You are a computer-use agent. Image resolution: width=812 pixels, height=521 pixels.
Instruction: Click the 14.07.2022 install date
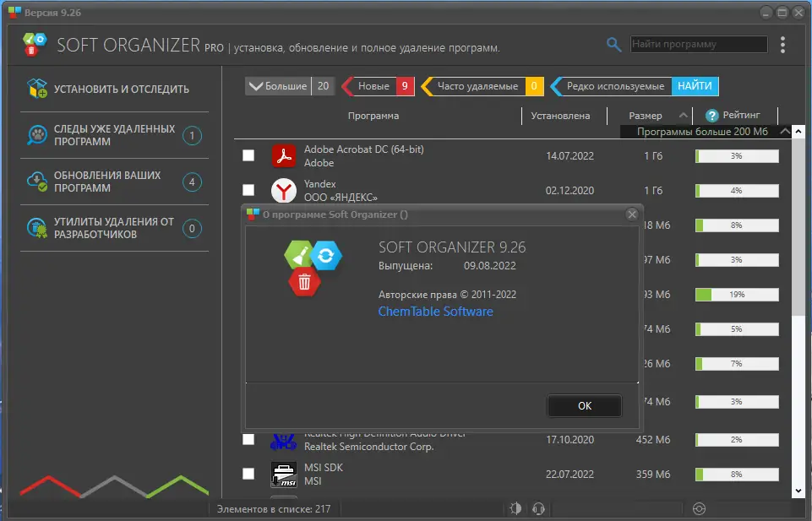[569, 155]
